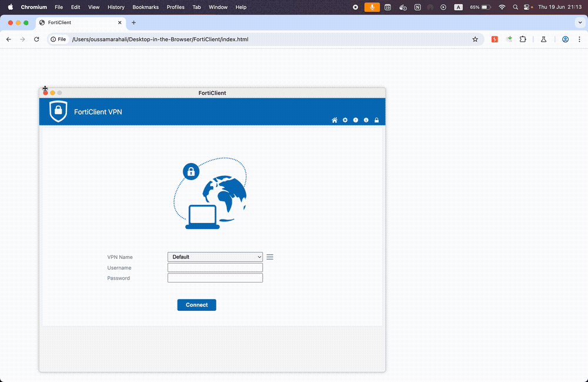The height and width of the screenshot is (382, 588).
Task: Close the FortiClient window with red button
Action: 46,92
